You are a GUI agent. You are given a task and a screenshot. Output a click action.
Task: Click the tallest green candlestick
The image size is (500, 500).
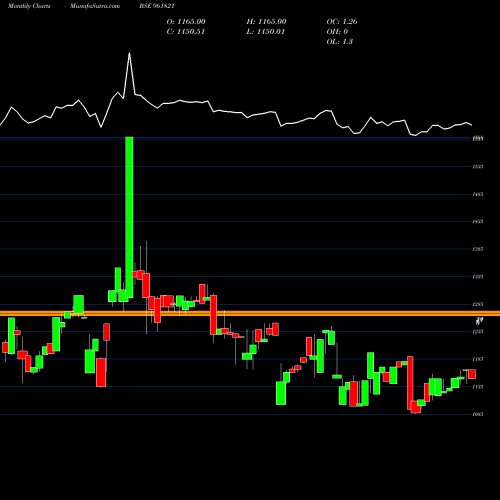coord(129,217)
